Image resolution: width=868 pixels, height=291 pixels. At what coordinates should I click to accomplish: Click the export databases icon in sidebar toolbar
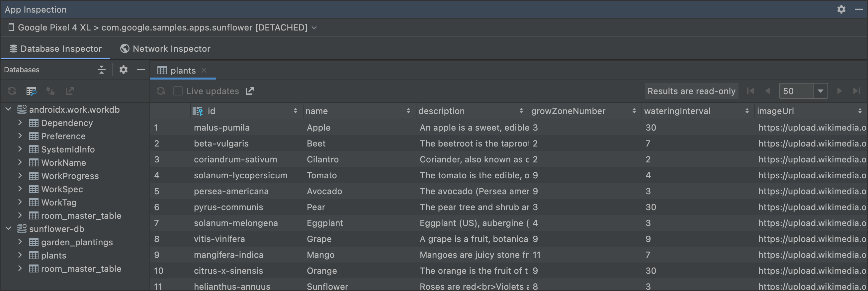click(x=69, y=91)
